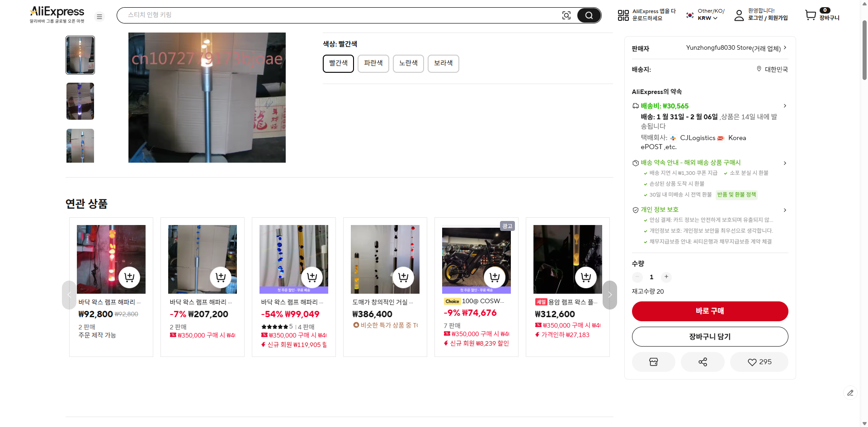This screenshot has height=427, width=868.
Task: Choose the 보라색 color option
Action: [443, 63]
